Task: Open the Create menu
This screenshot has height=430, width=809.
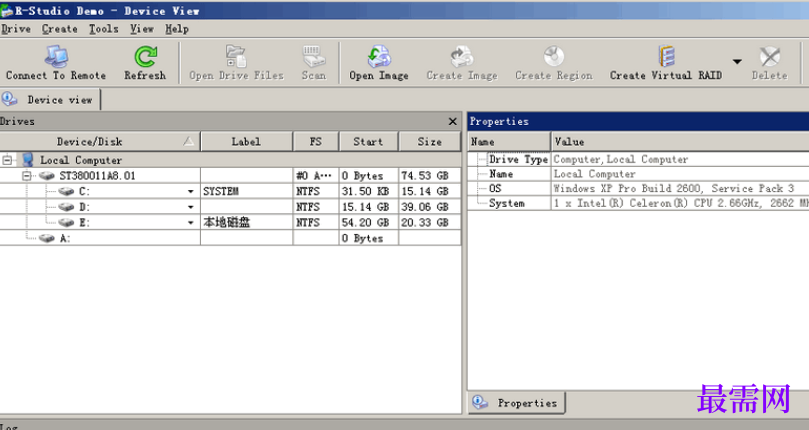Action: pos(60,29)
